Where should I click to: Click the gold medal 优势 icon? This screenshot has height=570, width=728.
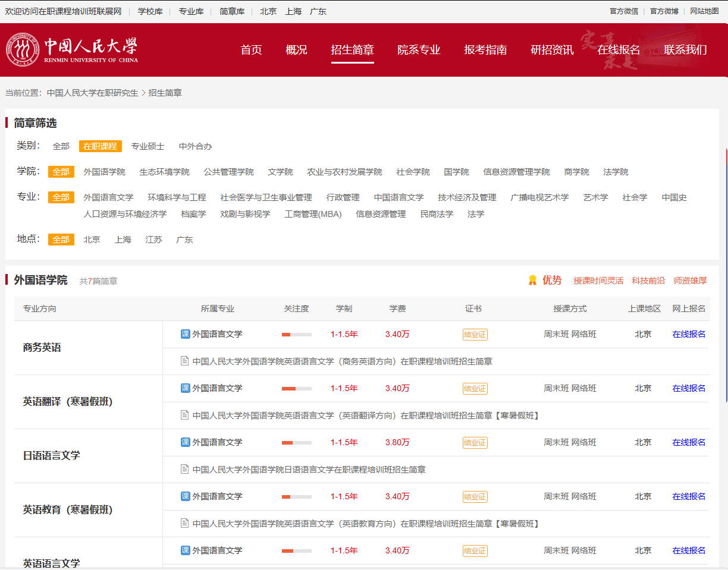coord(532,280)
